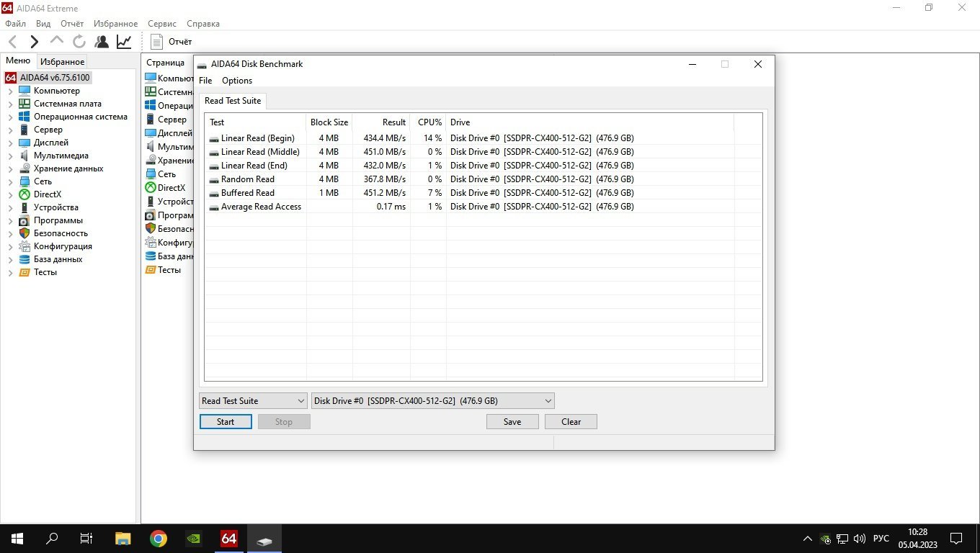Expand the Системная плата tree node
This screenshot has height=553, width=980.
[10, 104]
